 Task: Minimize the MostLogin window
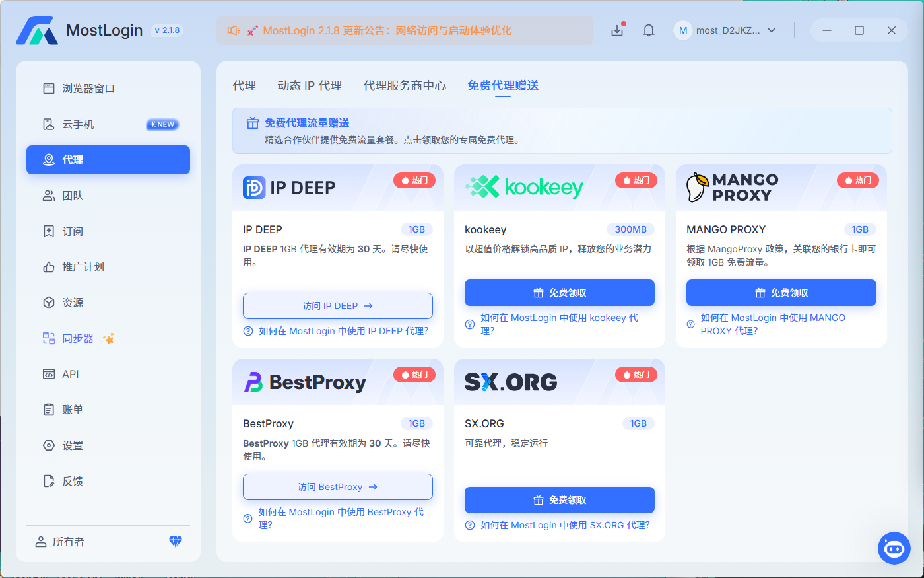click(x=827, y=30)
